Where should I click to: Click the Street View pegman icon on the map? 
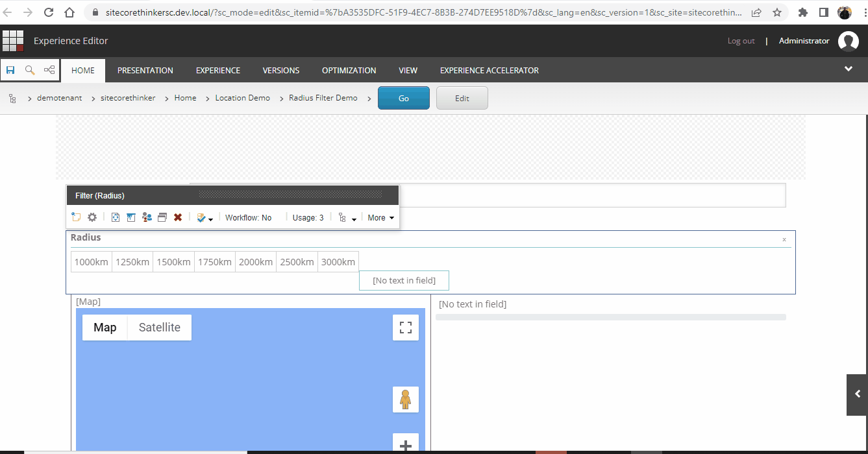coord(406,400)
